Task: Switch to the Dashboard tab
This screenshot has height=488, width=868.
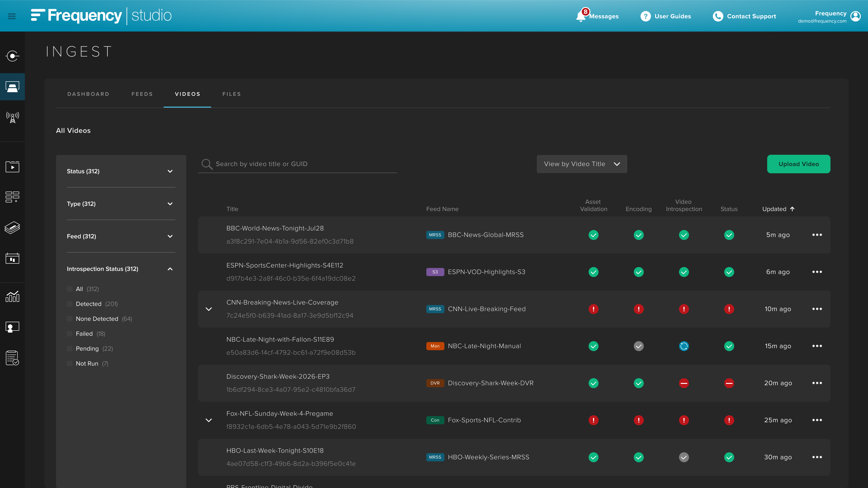Action: [88, 94]
